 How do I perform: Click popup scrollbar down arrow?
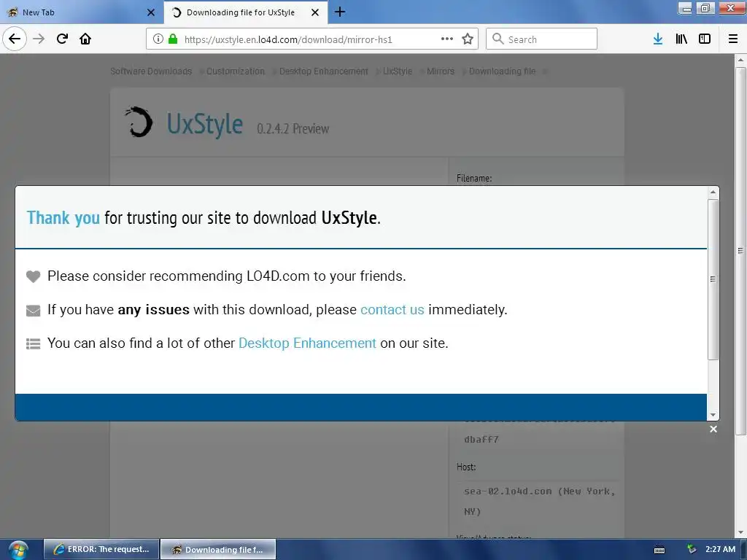coord(713,415)
